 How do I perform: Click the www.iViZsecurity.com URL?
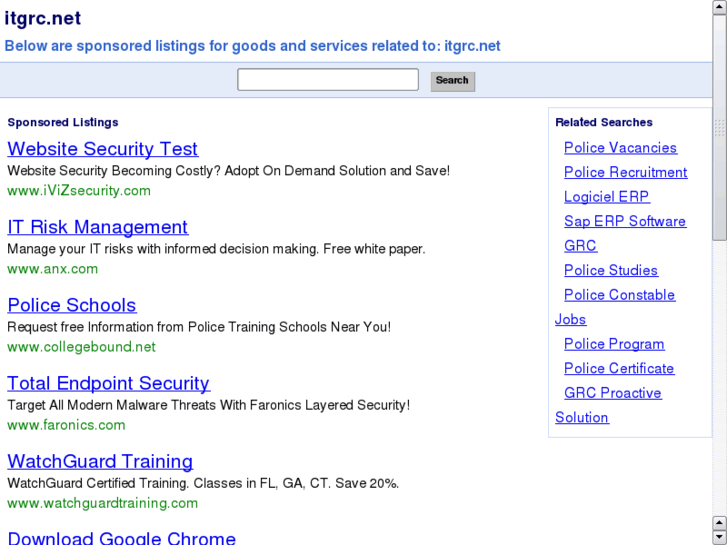(79, 191)
